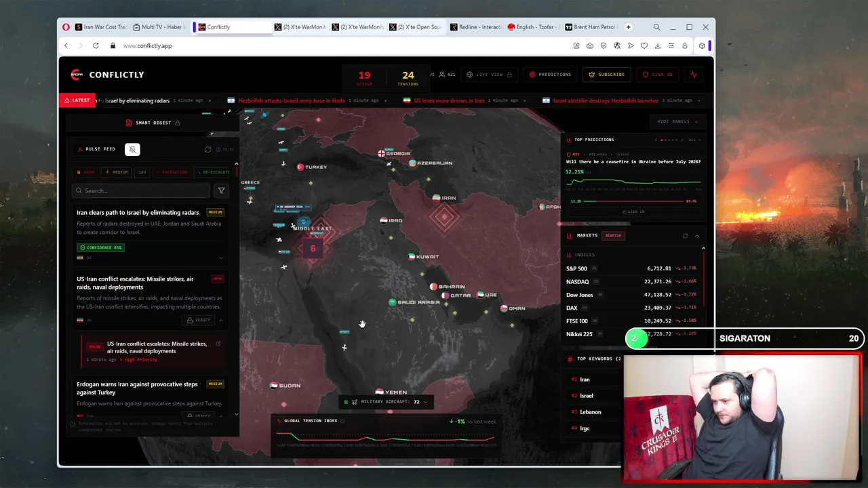Click the Subscribe crown button

[x=606, y=75]
